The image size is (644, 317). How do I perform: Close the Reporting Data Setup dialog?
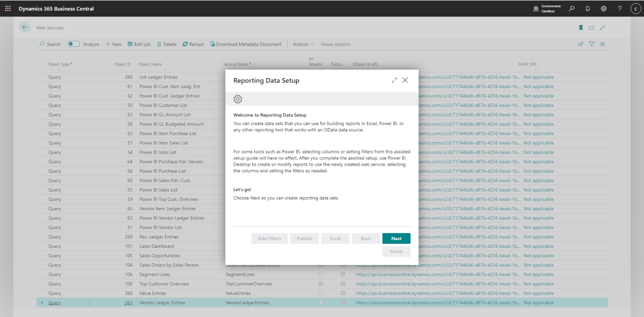pos(405,80)
